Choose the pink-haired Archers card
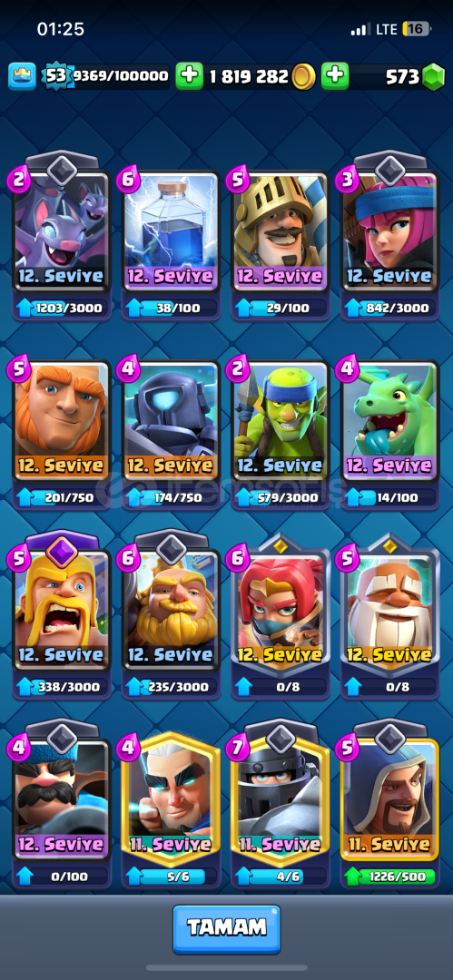Image resolution: width=453 pixels, height=980 pixels. (389, 232)
